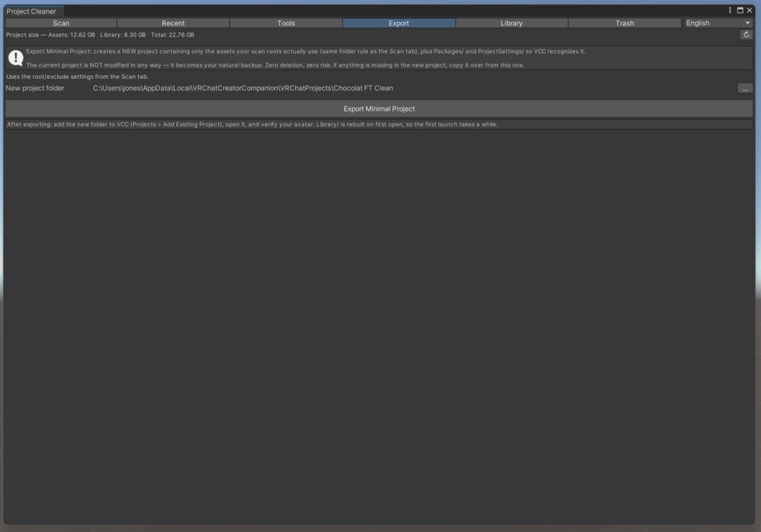Switch to the Scan tab

[61, 23]
